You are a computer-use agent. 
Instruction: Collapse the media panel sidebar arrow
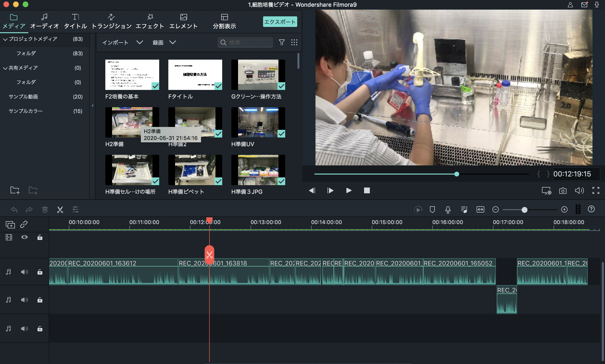[93, 106]
